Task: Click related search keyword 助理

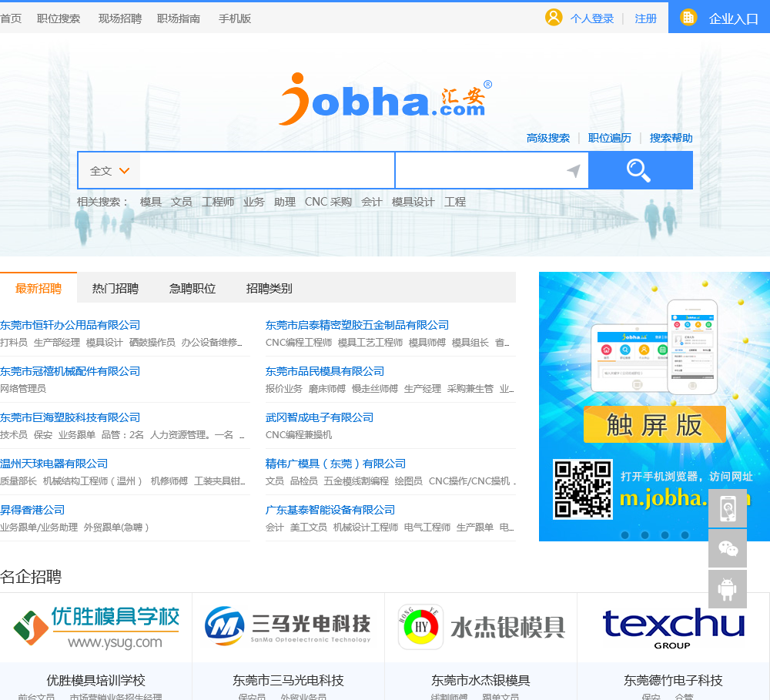Action: tap(285, 202)
